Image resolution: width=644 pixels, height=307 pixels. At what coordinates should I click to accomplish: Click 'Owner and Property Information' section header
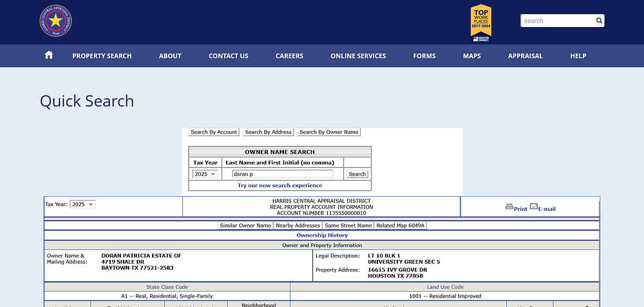click(322, 245)
